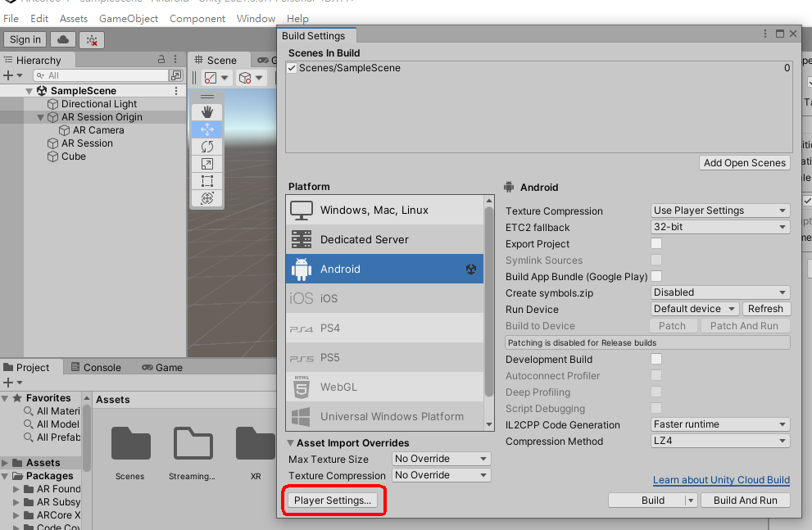Switch to the Console tab
The image size is (812, 530).
tap(97, 368)
